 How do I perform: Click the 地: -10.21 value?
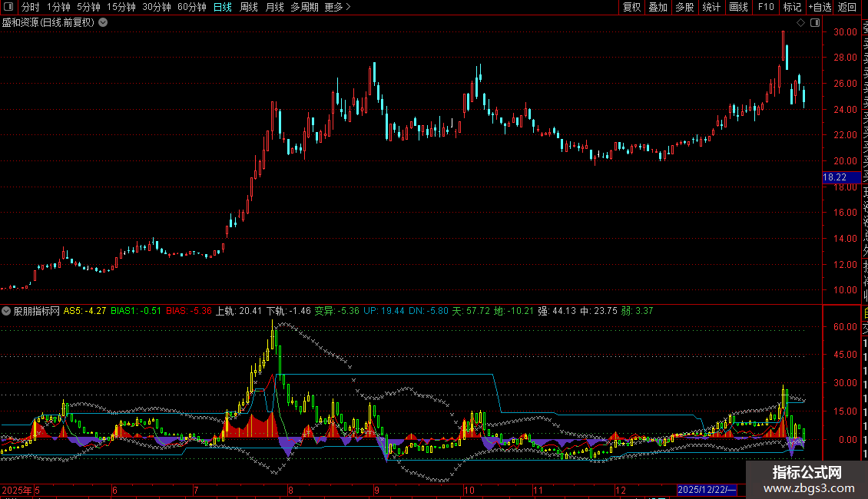(514, 311)
